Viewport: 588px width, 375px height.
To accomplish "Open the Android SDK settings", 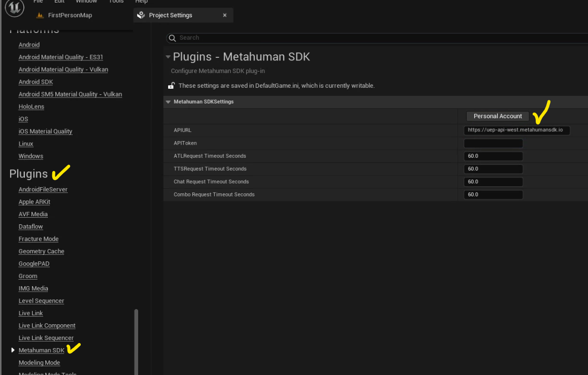I will coord(36,82).
